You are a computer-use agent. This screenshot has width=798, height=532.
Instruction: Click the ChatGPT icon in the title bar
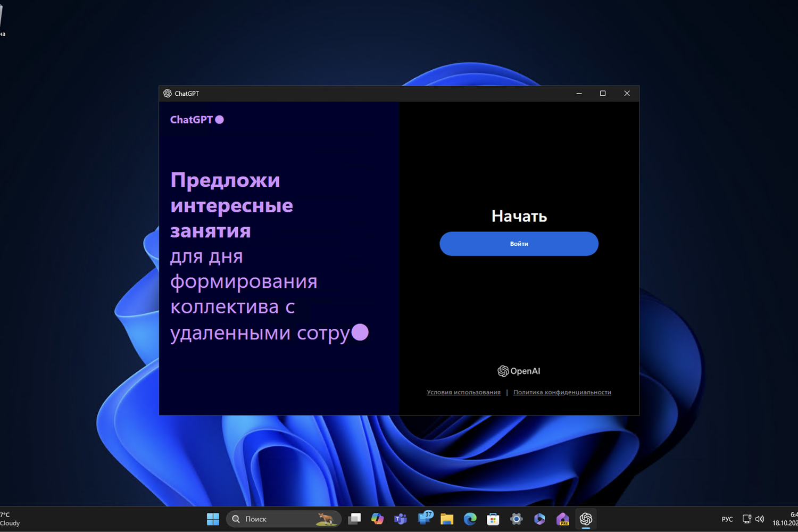168,93
